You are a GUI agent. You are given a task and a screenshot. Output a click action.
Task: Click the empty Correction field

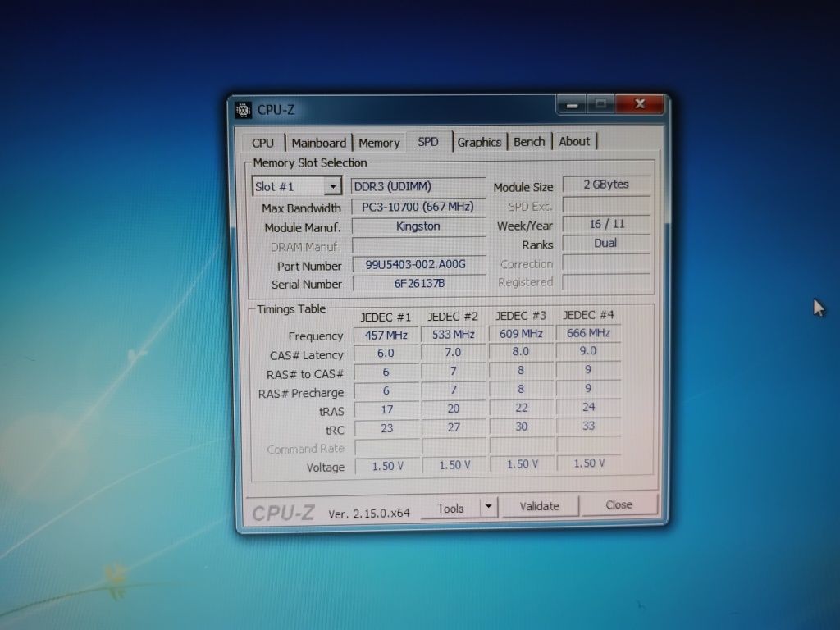point(606,262)
